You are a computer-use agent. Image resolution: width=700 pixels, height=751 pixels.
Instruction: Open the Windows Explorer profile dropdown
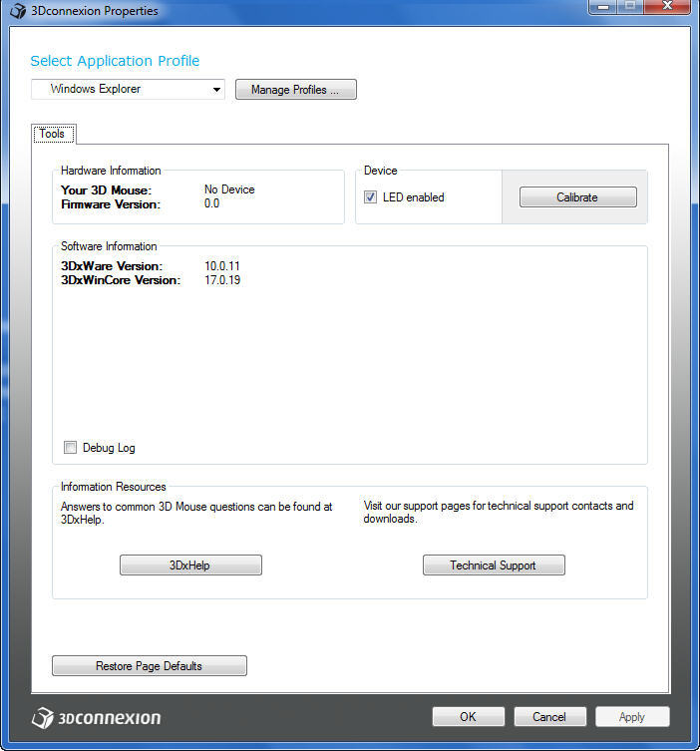point(128,89)
